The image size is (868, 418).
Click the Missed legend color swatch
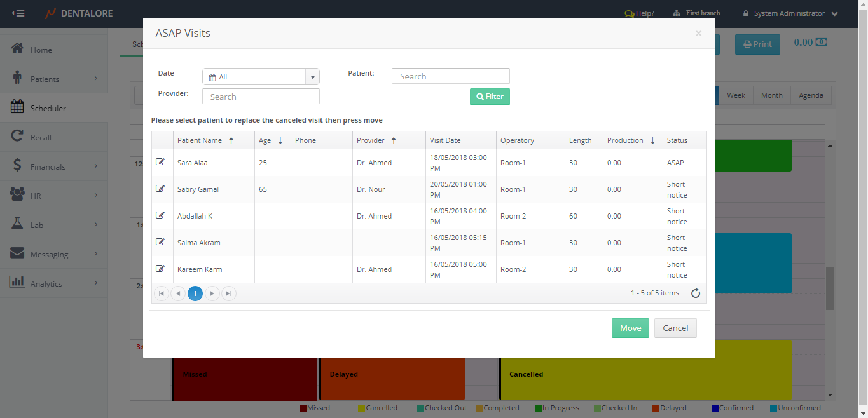point(303,408)
